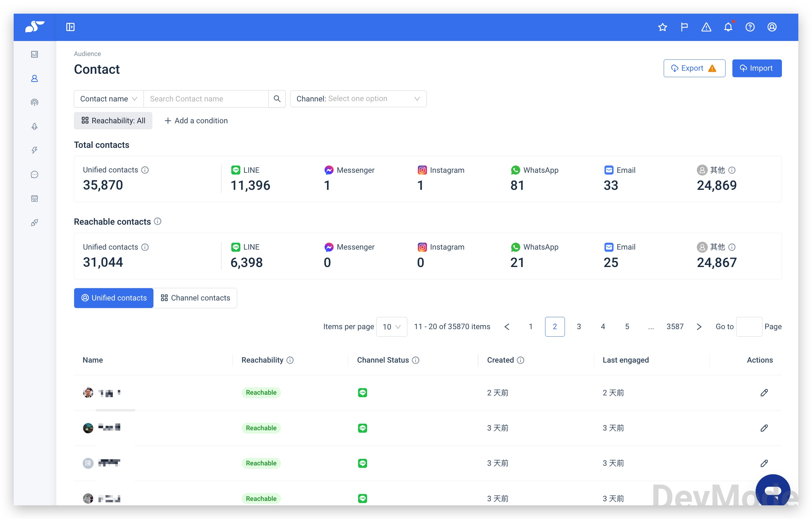Open items per page 10 dropdown
Screen dimensions: 812x519
click(x=392, y=327)
